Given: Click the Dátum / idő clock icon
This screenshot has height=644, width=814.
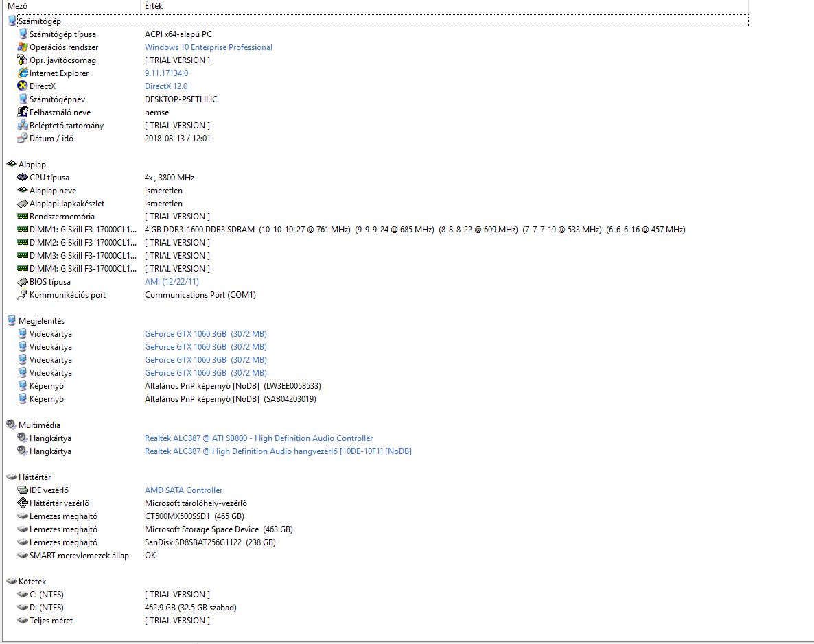Looking at the screenshot, I should (x=23, y=138).
